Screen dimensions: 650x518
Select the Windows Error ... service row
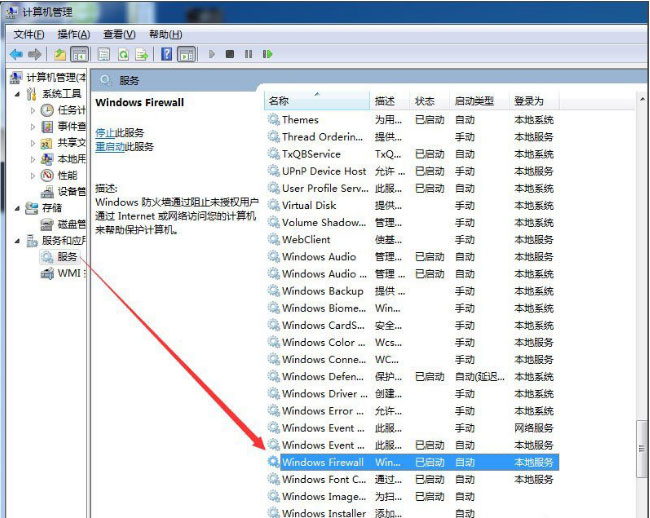(x=412, y=411)
